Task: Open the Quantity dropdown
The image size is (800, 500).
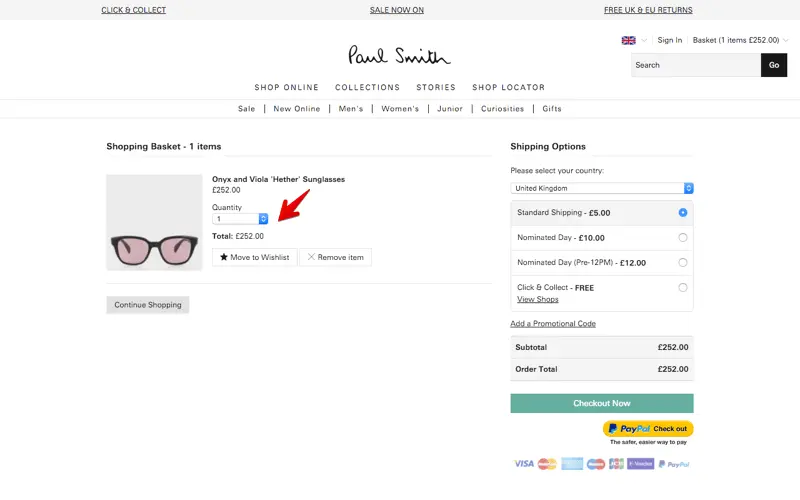Action: 240,219
